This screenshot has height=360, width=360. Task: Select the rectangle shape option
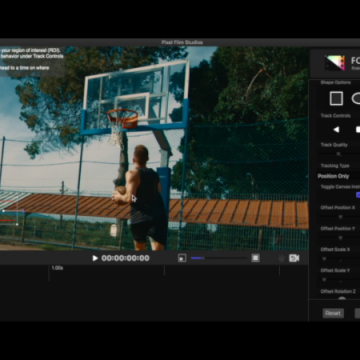tap(336, 99)
